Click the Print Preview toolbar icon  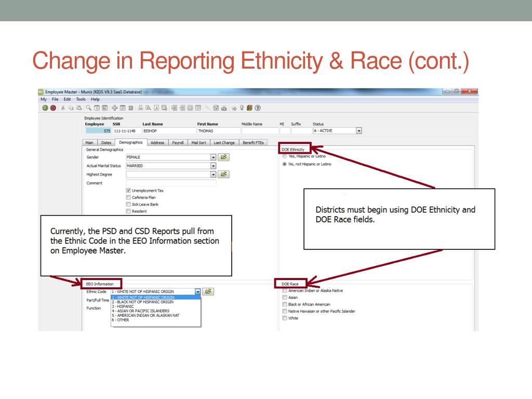[148, 108]
